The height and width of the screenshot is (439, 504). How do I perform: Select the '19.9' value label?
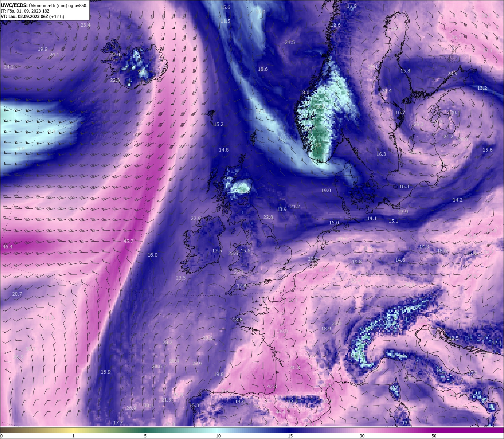pos(43,49)
